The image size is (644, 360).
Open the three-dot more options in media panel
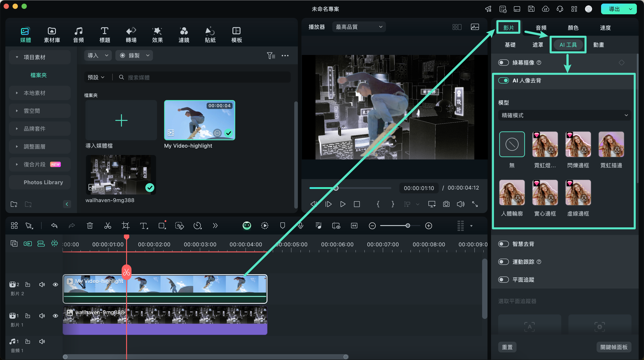(285, 55)
